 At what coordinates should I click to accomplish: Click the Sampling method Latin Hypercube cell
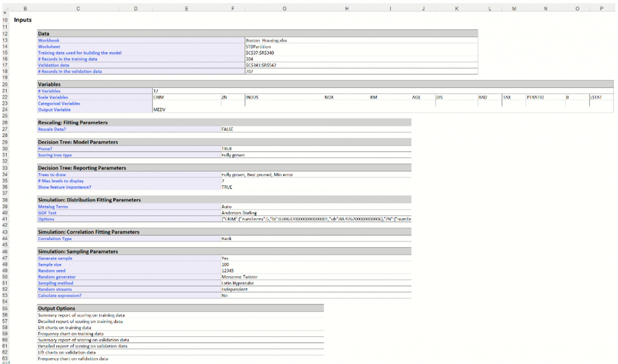coord(237,283)
